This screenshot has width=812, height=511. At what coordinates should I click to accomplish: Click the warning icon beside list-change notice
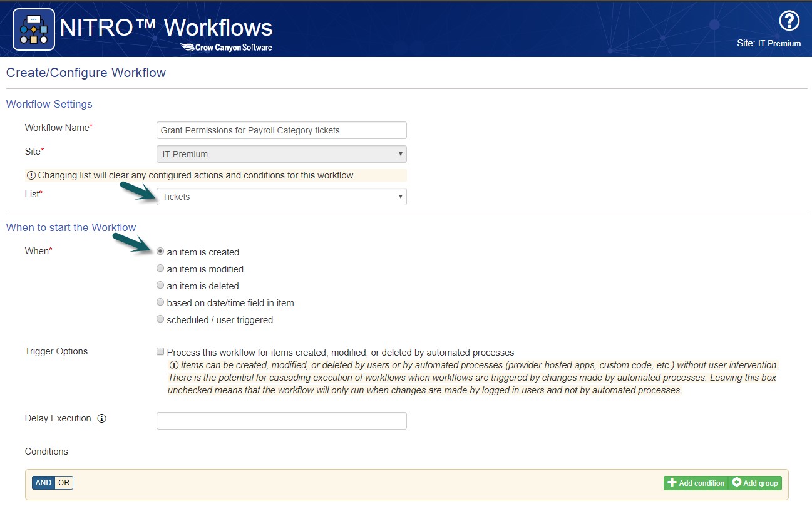(x=31, y=175)
